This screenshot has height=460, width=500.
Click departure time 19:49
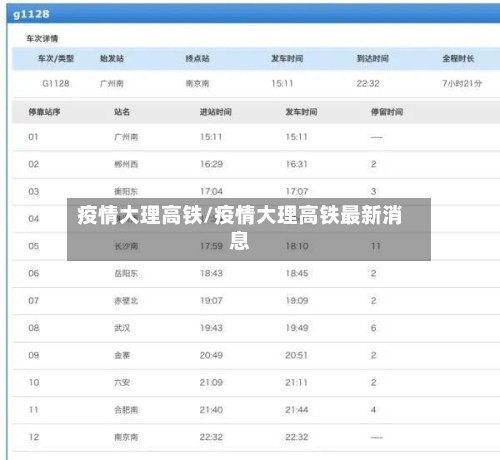point(297,328)
